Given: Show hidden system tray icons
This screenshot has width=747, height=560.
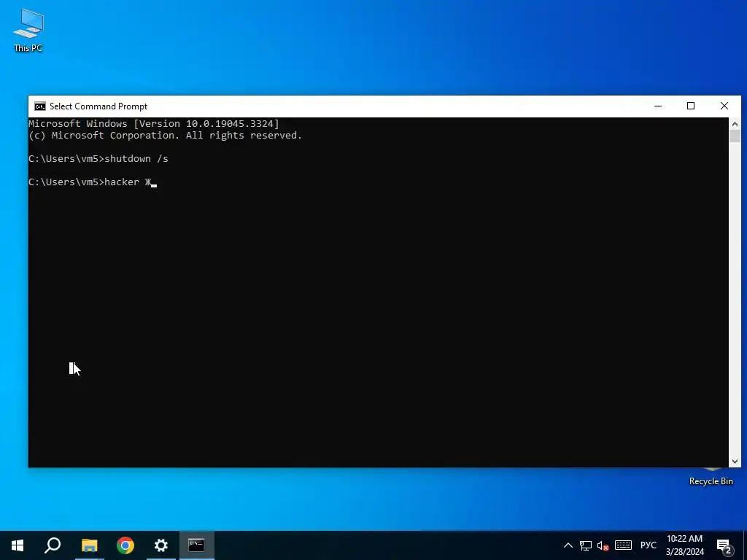Looking at the screenshot, I should pyautogui.click(x=568, y=545).
